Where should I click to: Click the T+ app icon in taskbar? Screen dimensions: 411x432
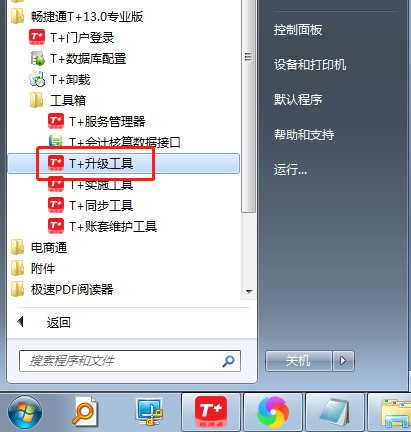click(x=211, y=412)
